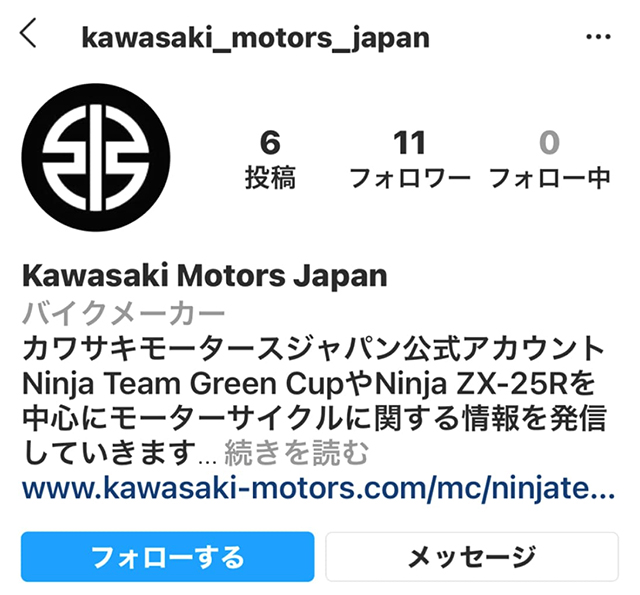Tap the Kawasaki river mark profile picture

(x=96, y=158)
